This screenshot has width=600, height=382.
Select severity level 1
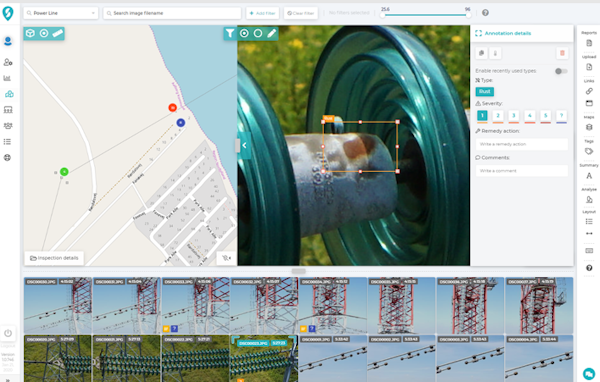(x=482, y=115)
